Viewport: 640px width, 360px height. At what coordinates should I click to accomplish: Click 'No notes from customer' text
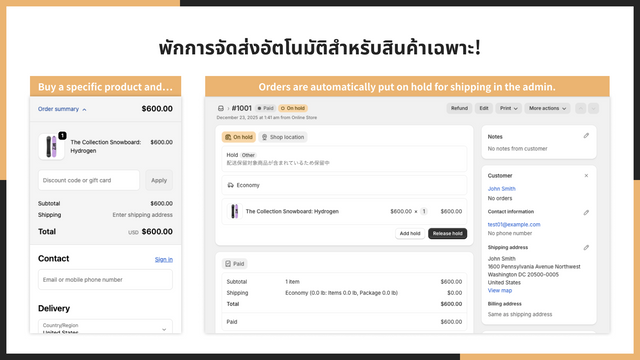pyautogui.click(x=517, y=149)
